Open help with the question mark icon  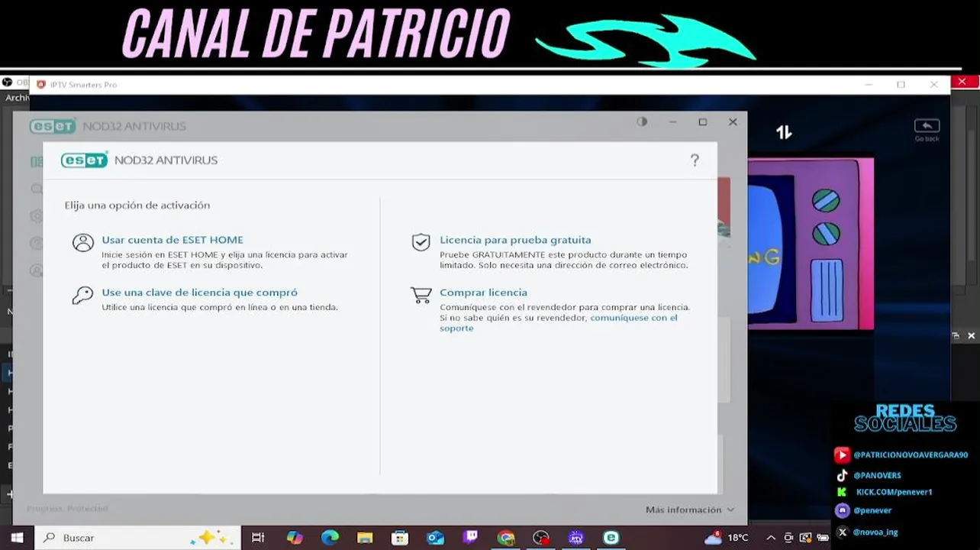coord(695,160)
